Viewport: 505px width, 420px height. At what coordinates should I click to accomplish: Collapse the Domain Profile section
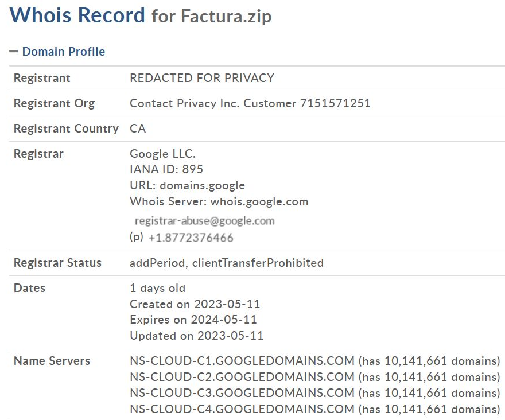[x=14, y=51]
